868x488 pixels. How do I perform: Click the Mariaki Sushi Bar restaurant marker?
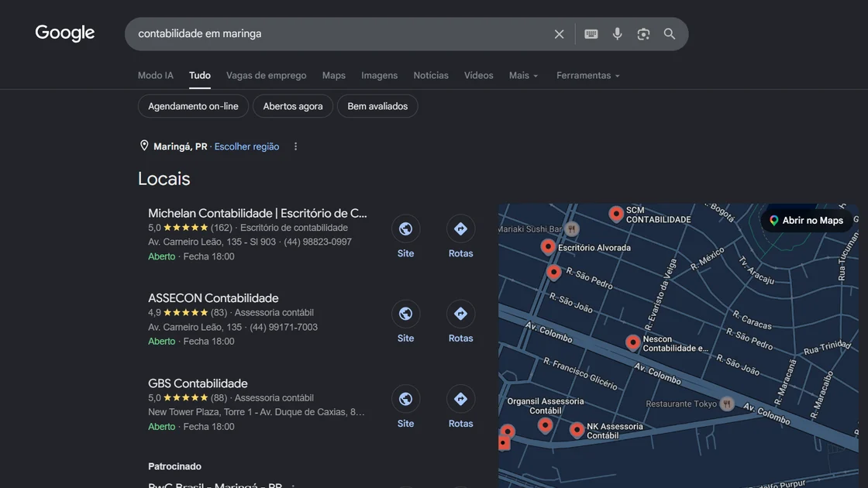572,229
